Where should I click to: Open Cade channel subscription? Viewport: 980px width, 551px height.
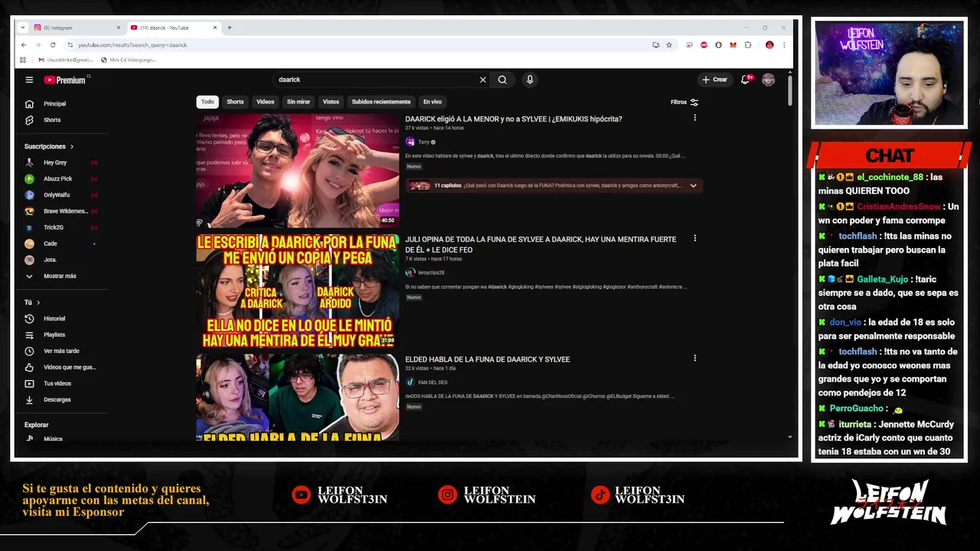click(51, 243)
